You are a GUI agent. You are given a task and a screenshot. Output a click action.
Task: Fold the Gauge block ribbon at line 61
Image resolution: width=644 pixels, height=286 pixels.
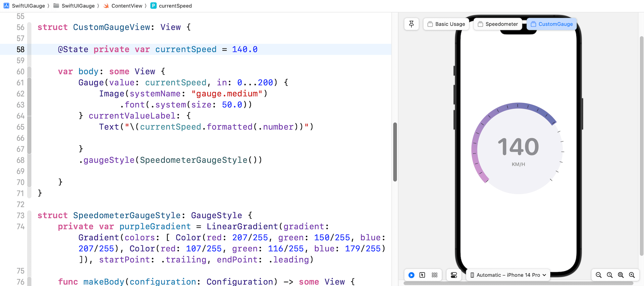tap(29, 83)
